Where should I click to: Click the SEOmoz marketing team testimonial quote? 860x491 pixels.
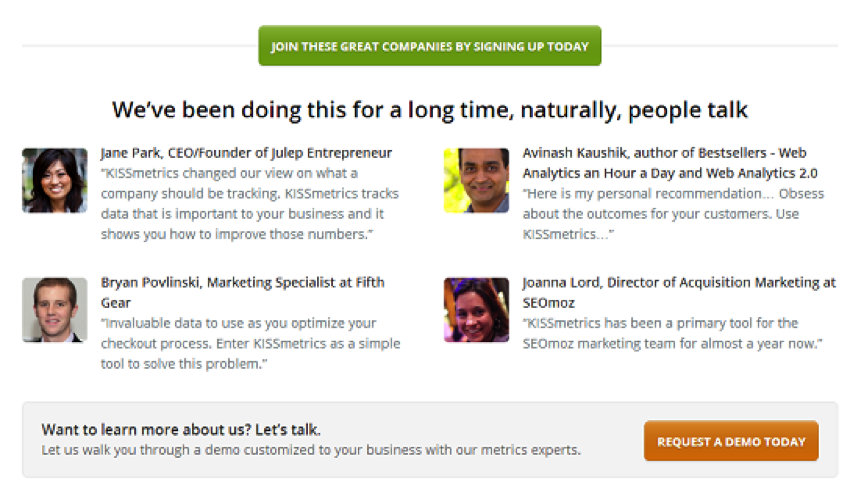(672, 333)
